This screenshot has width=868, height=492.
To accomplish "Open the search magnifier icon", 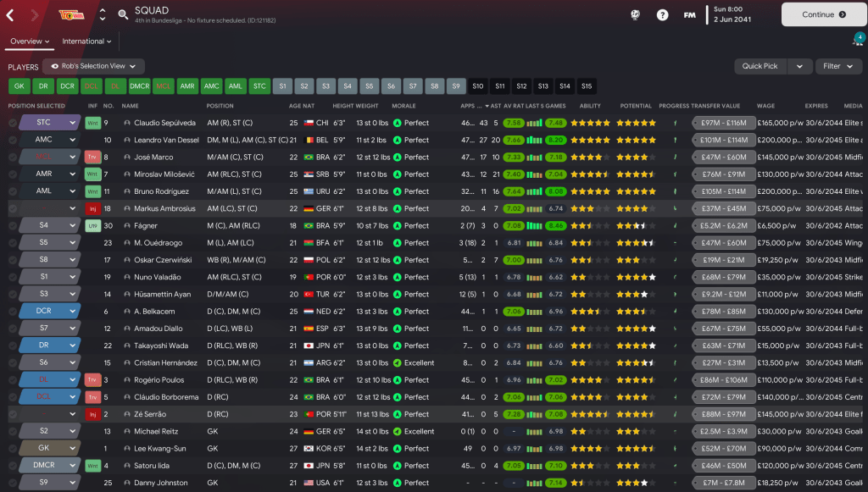I will pos(123,14).
